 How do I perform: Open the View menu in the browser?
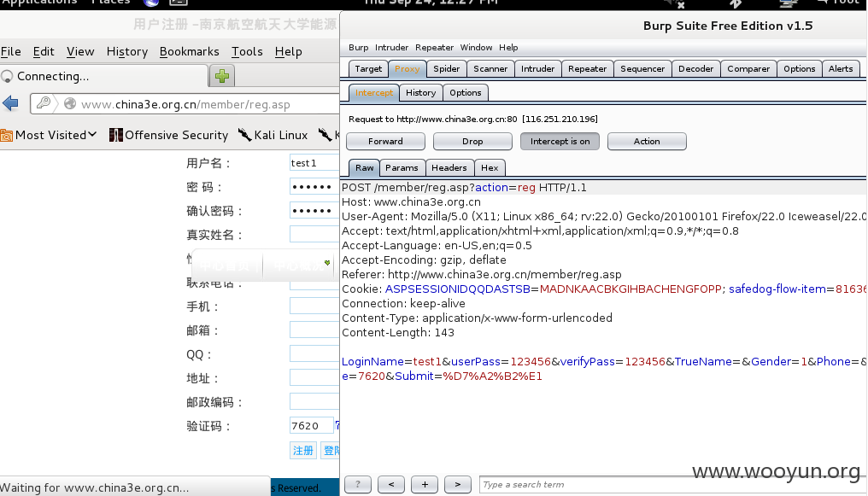(80, 51)
